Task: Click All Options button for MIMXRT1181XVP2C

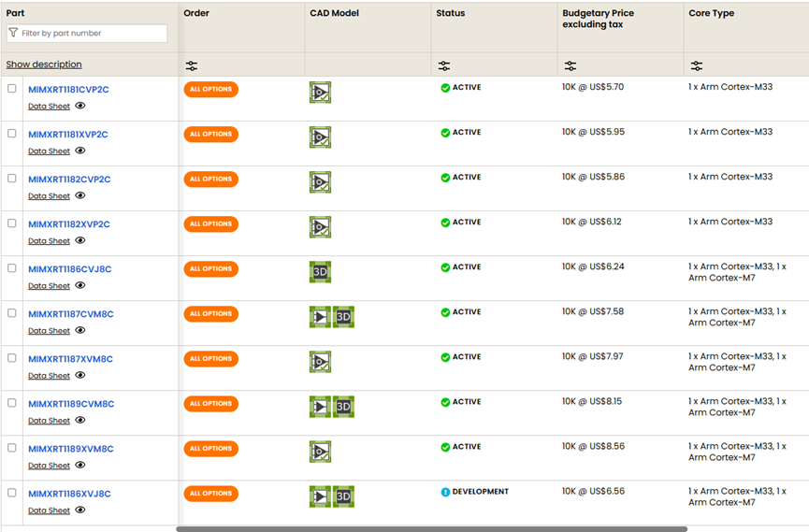Action: click(210, 135)
